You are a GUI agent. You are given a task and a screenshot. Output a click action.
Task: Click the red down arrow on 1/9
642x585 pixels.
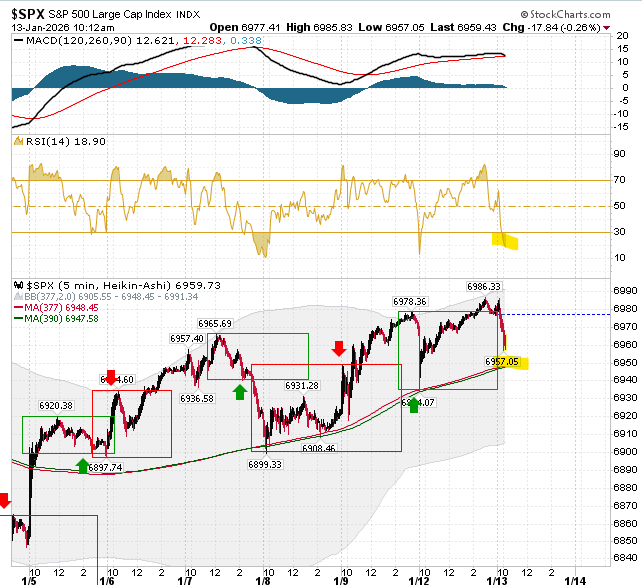[339, 348]
